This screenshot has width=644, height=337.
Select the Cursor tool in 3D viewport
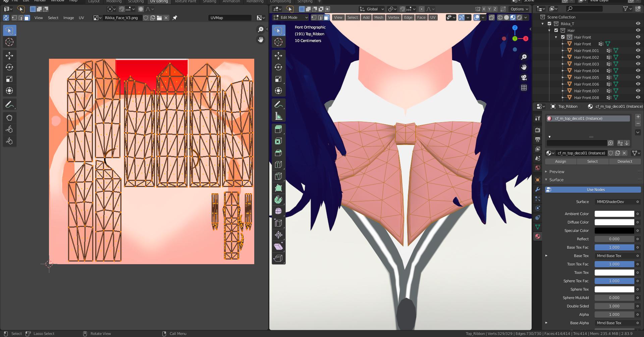tap(278, 42)
